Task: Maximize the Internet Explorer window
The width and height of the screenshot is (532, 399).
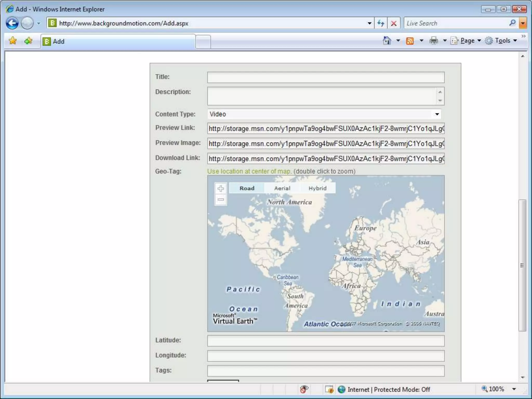Action: (503, 9)
